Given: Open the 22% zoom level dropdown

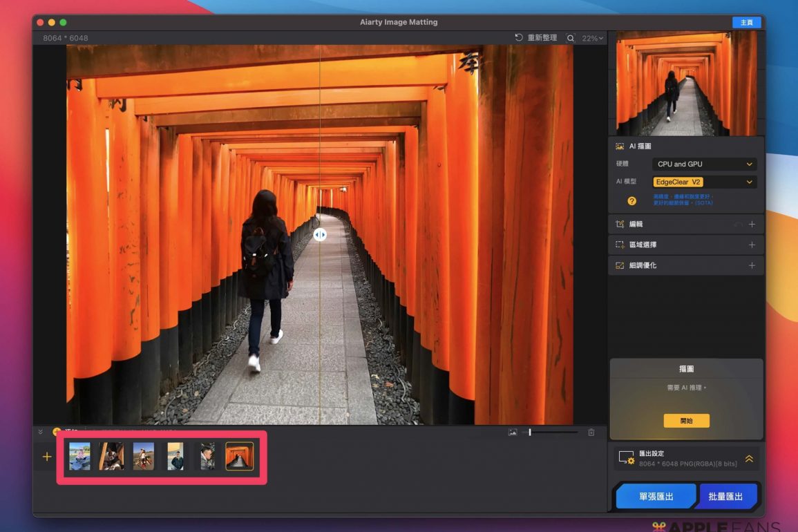Looking at the screenshot, I should point(592,39).
